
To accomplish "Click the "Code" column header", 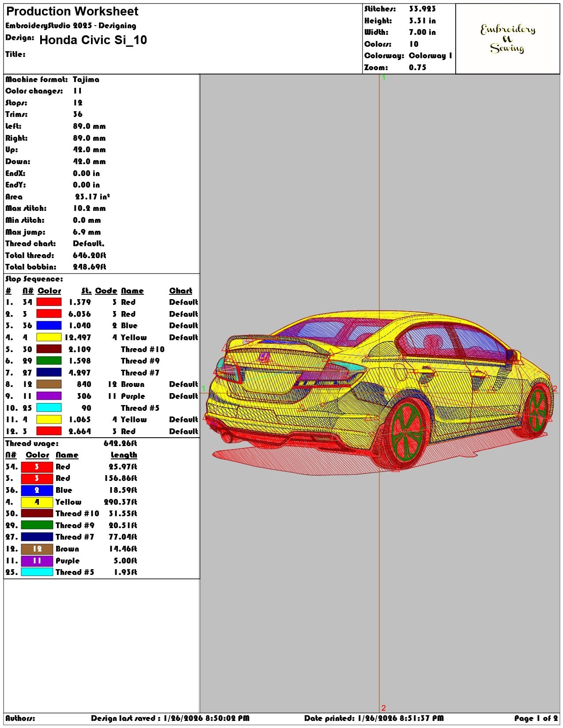I will 106,291.
